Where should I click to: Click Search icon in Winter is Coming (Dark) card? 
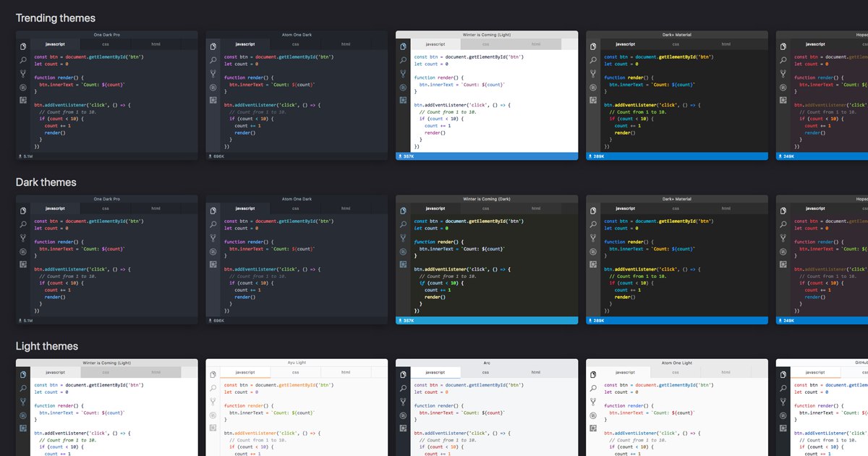403,224
